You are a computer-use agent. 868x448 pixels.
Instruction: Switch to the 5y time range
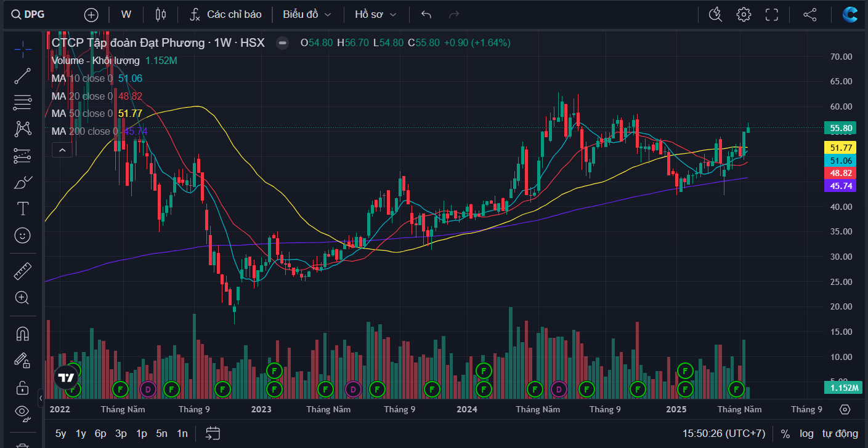pyautogui.click(x=60, y=433)
